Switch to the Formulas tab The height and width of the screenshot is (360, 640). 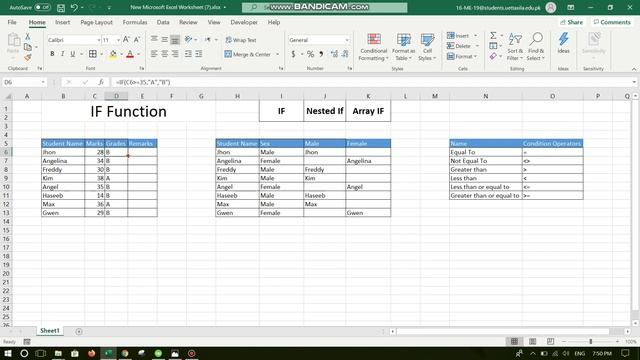(135, 22)
